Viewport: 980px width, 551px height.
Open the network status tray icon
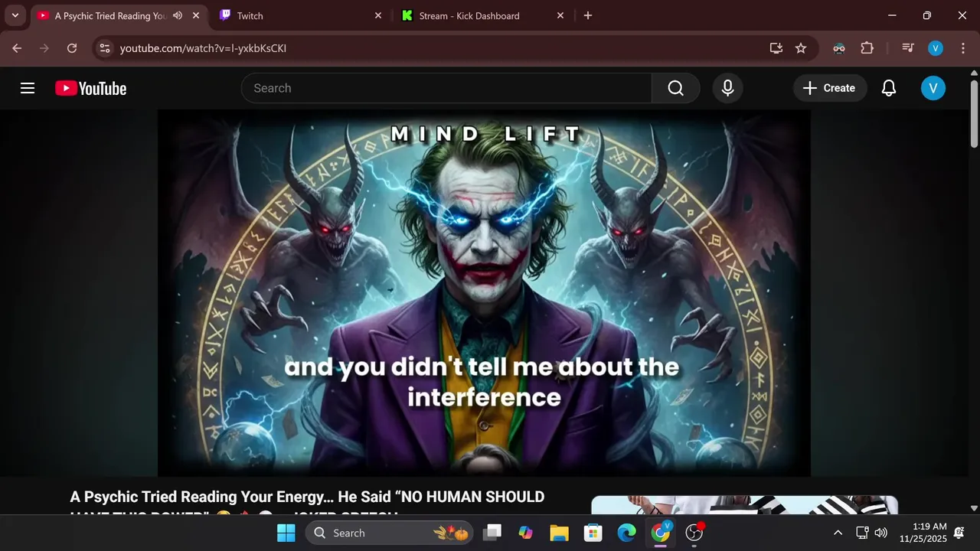click(862, 533)
